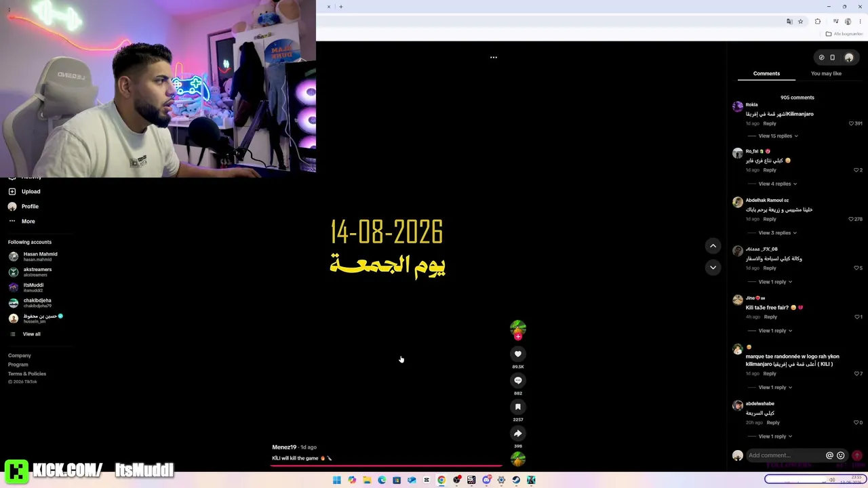Click the Menez19 username in video caption
868x488 pixels.
click(284, 447)
